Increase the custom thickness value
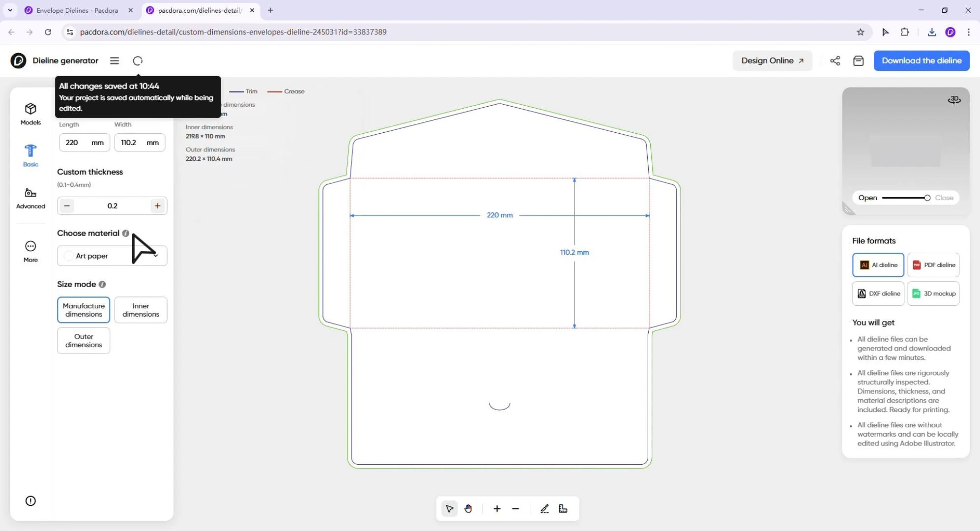The image size is (980, 531). (x=157, y=206)
